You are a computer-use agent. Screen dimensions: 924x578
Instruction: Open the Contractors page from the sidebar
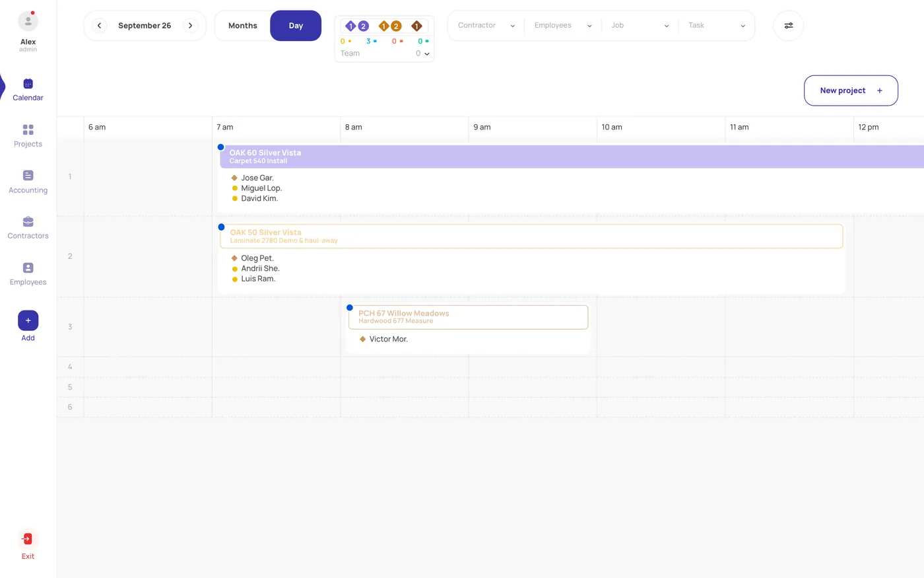click(28, 228)
